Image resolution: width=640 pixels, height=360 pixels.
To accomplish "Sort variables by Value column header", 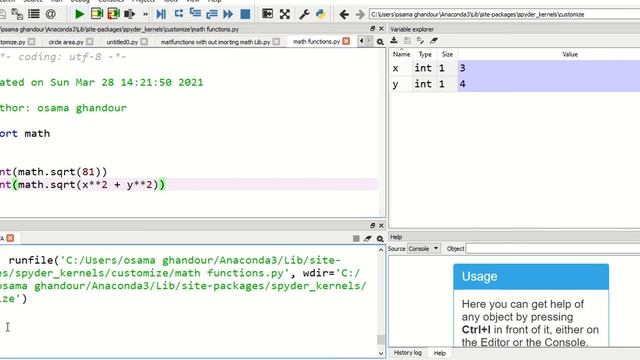I will [570, 54].
